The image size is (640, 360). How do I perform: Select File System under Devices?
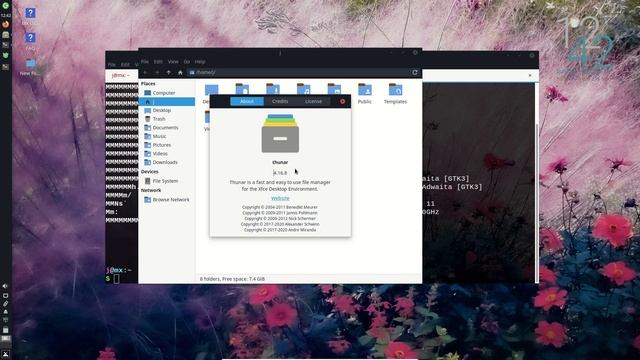[x=167, y=181]
